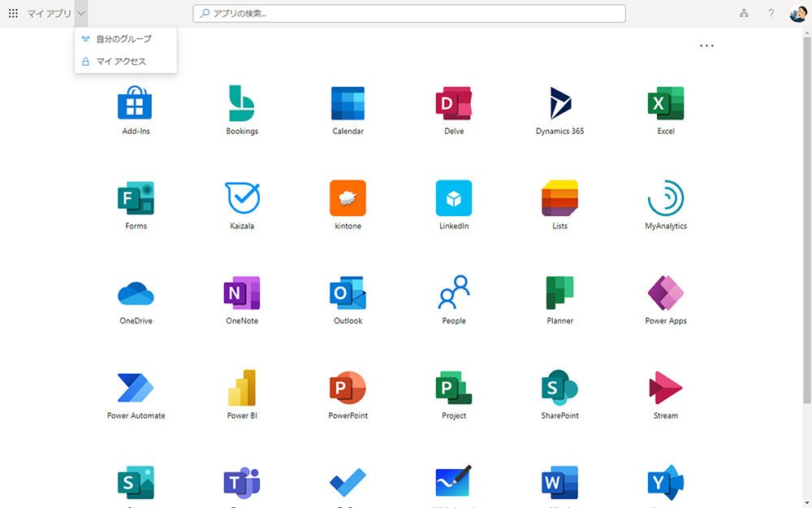Viewport: 812px width, 508px height.
Task: Collapse the マイ アプリ dropdown chevron
Action: click(81, 14)
